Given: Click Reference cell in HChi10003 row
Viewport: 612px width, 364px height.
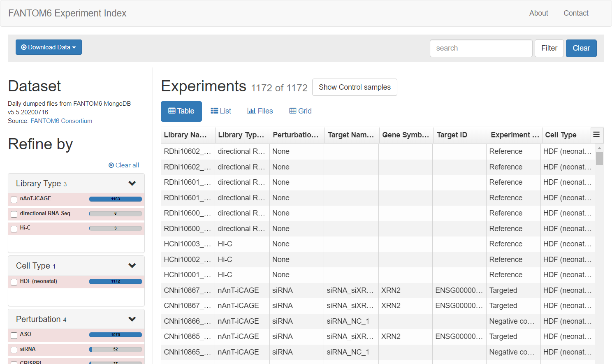Looking at the screenshot, I should coord(513,244).
